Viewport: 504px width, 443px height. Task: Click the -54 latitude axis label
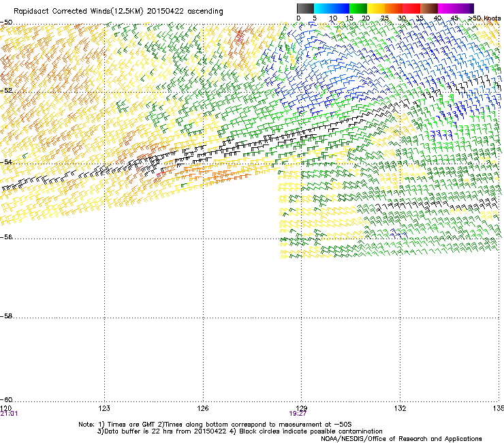pyautogui.click(x=7, y=162)
